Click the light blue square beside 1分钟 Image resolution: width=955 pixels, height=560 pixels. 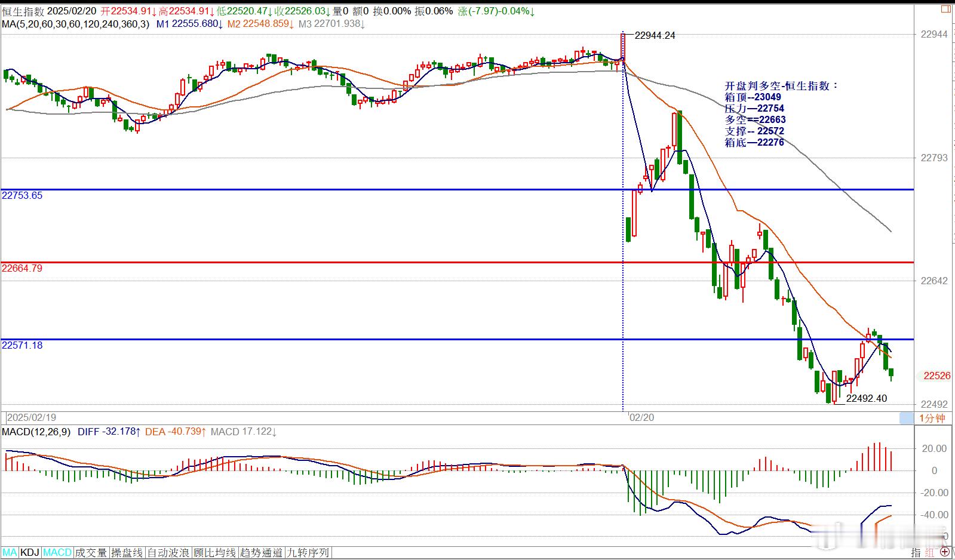pyautogui.click(x=907, y=418)
